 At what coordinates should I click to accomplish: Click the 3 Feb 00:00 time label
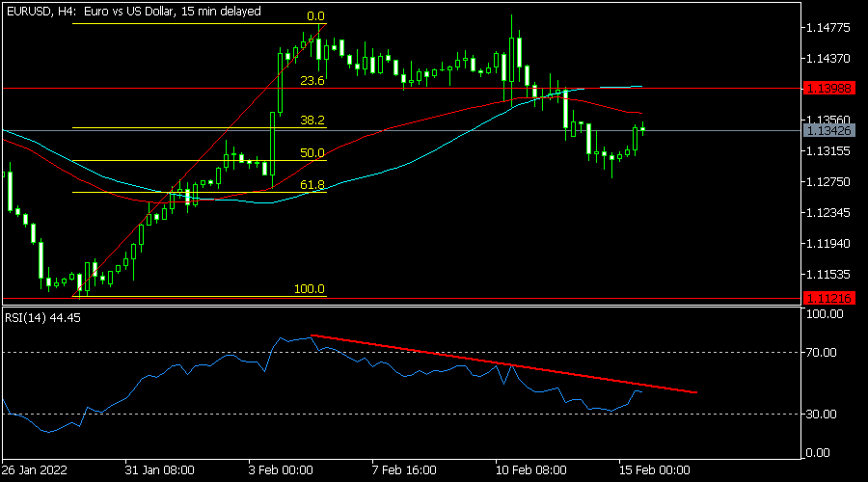coord(281,470)
